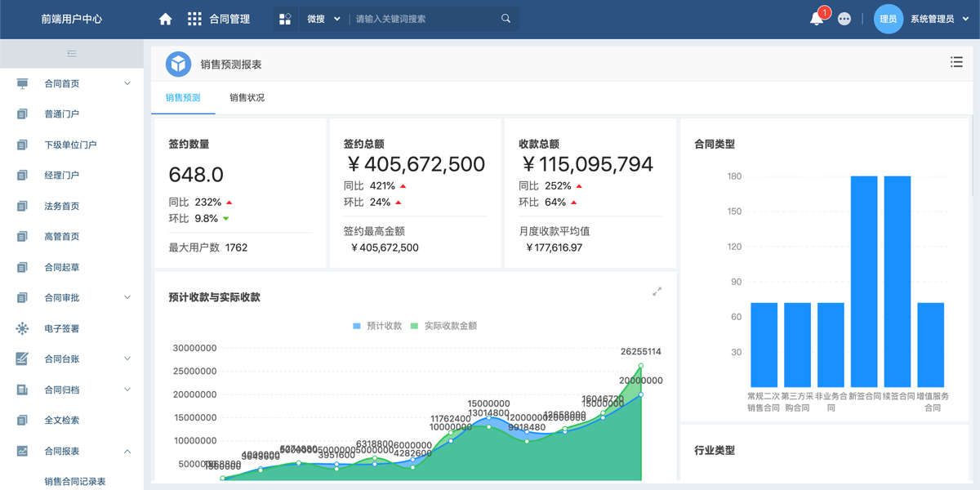Switch to the 销售状况 tab
Screen dimensions: 980x490
[x=247, y=98]
